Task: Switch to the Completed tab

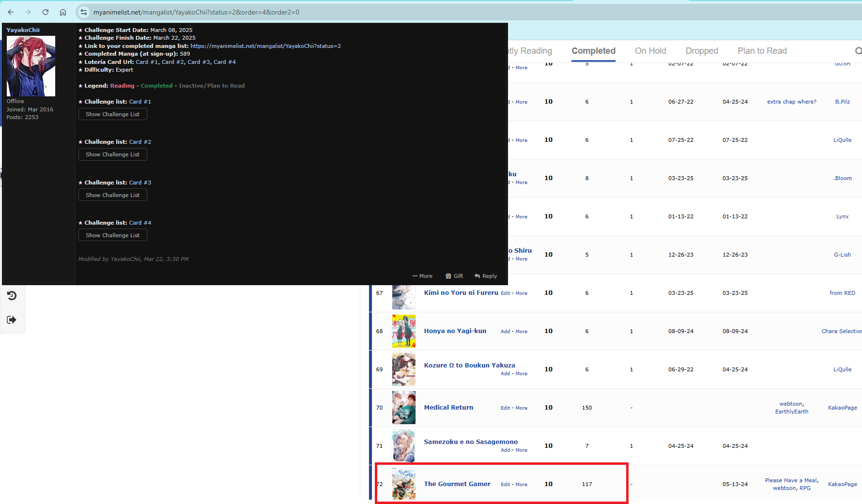Action: click(x=593, y=51)
